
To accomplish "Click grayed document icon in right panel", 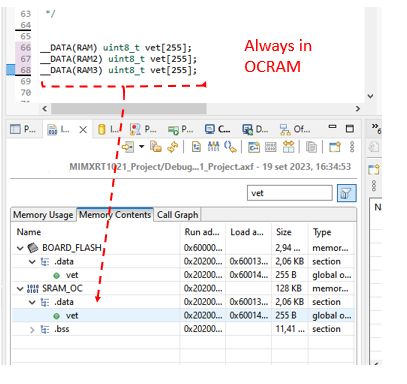I will 374,147.
